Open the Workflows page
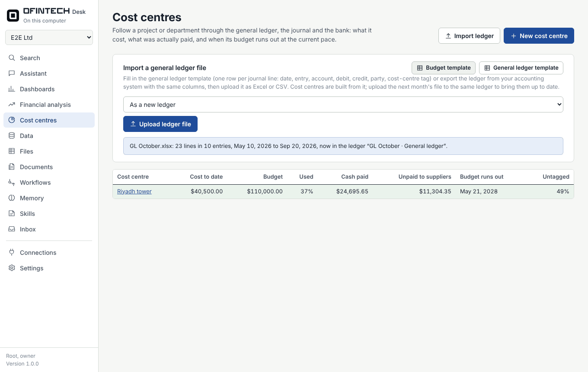 pyautogui.click(x=49, y=183)
